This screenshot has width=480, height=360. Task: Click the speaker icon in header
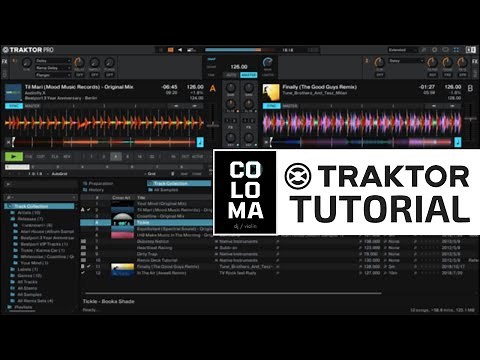pyautogui.click(x=180, y=50)
